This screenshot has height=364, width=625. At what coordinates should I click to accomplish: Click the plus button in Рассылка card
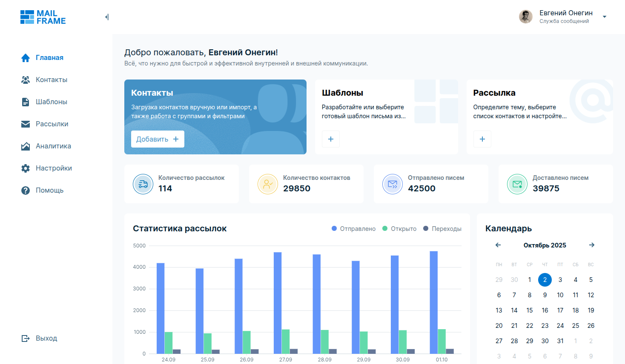(x=482, y=139)
